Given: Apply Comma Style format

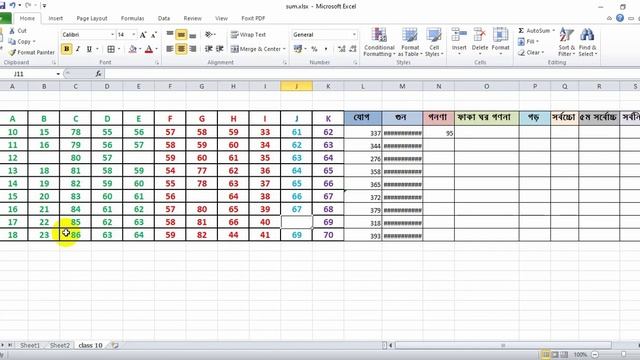Looking at the screenshot, I should 326,49.
